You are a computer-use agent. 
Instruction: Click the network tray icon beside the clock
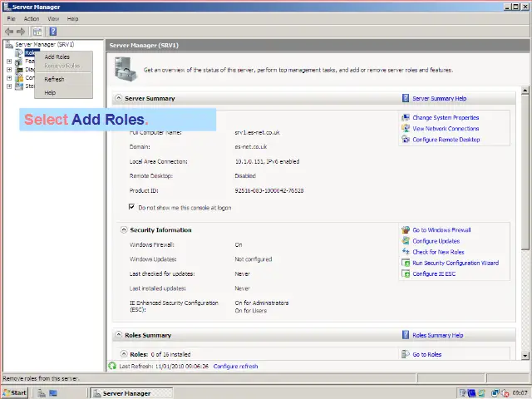[495, 393]
